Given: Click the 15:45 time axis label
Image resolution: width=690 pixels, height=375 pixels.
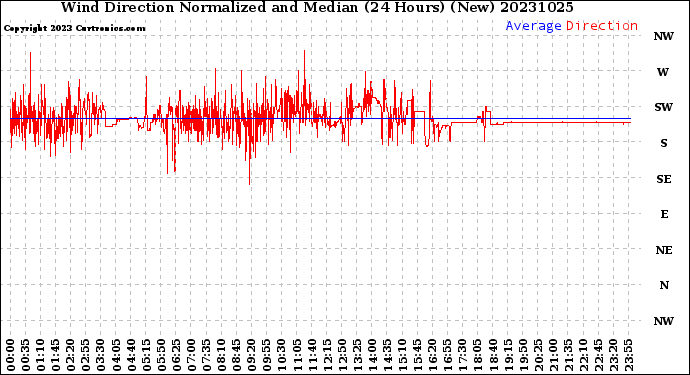Looking at the screenshot, I should click(x=417, y=355).
